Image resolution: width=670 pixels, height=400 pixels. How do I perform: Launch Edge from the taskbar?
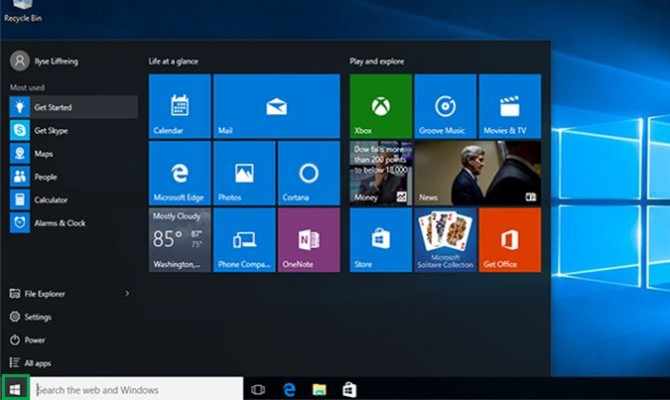(289, 389)
